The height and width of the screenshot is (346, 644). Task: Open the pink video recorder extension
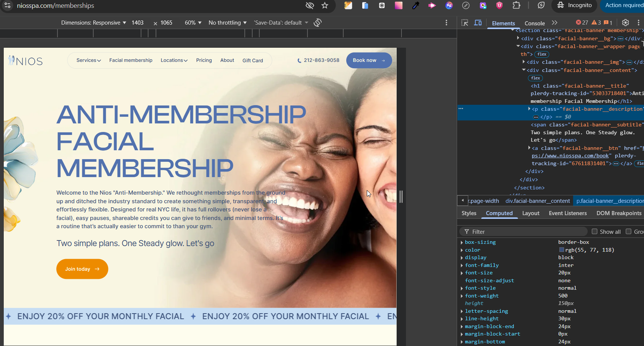[432, 5]
